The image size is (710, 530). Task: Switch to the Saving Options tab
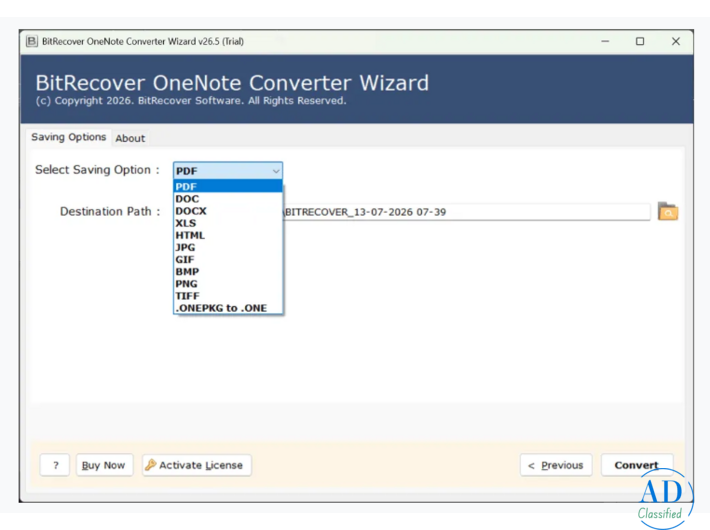(68, 137)
